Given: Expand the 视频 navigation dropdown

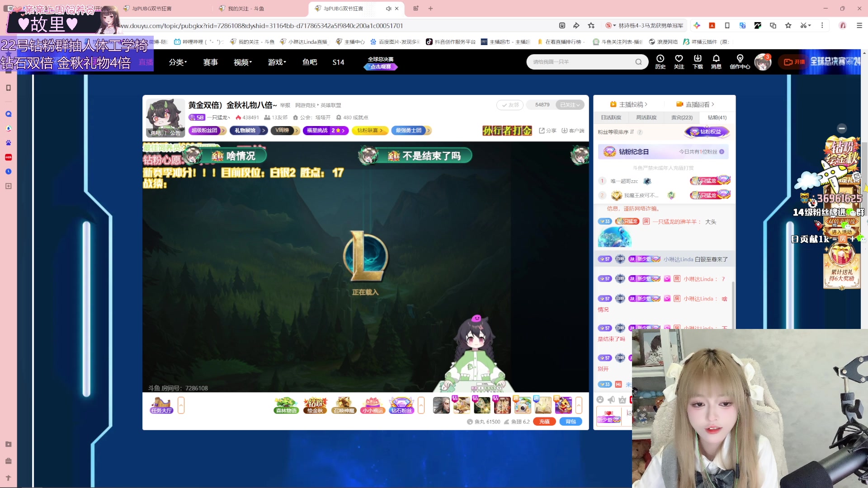Looking at the screenshot, I should [243, 62].
